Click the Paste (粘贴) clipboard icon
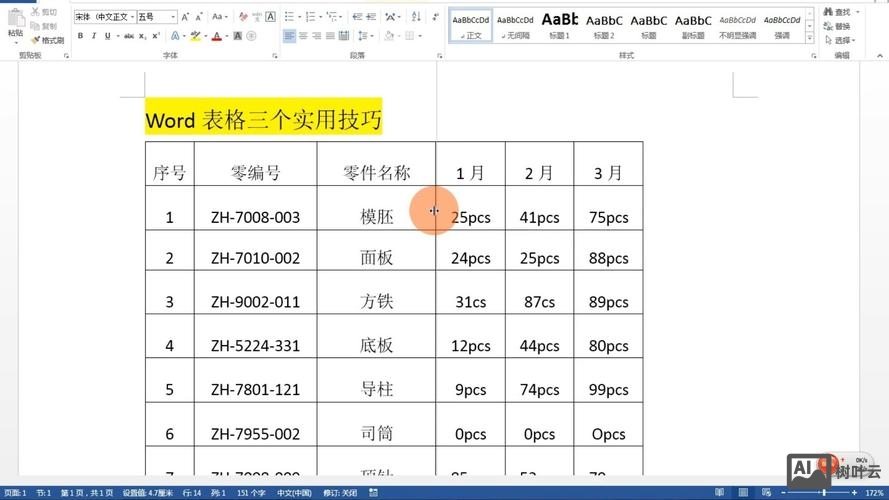The width and height of the screenshot is (889, 500). (15, 18)
